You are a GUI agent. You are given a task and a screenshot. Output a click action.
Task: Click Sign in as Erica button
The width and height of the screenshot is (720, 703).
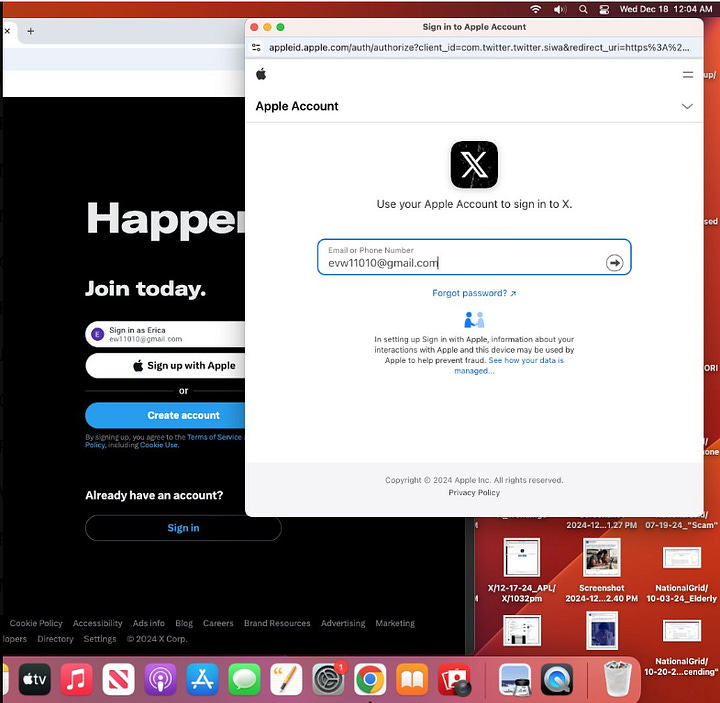pos(165,334)
